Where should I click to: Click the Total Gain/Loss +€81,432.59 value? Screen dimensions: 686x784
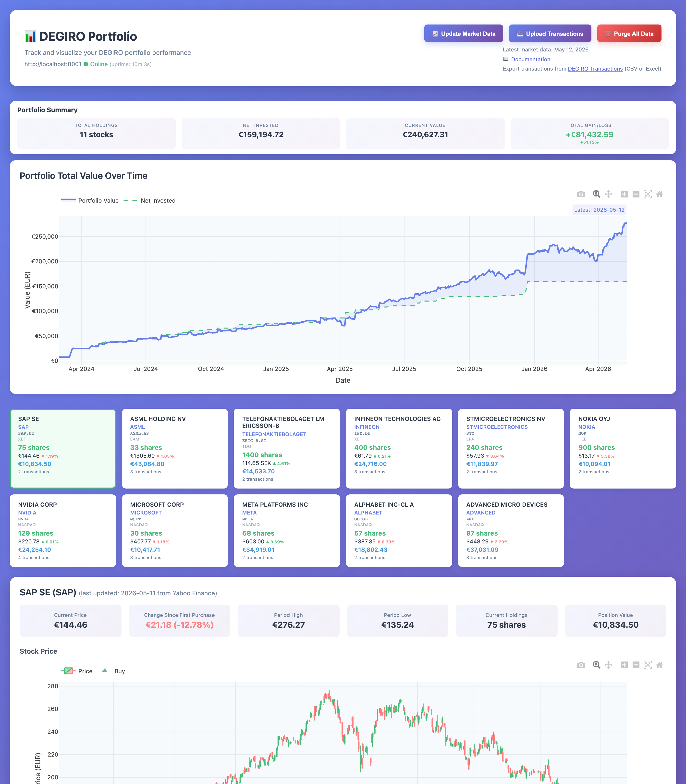click(589, 135)
